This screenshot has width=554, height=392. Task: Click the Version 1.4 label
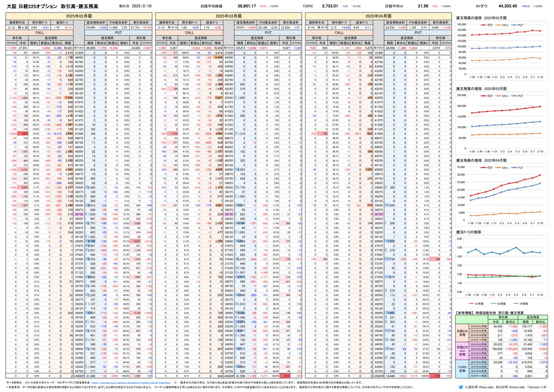click(537, 387)
